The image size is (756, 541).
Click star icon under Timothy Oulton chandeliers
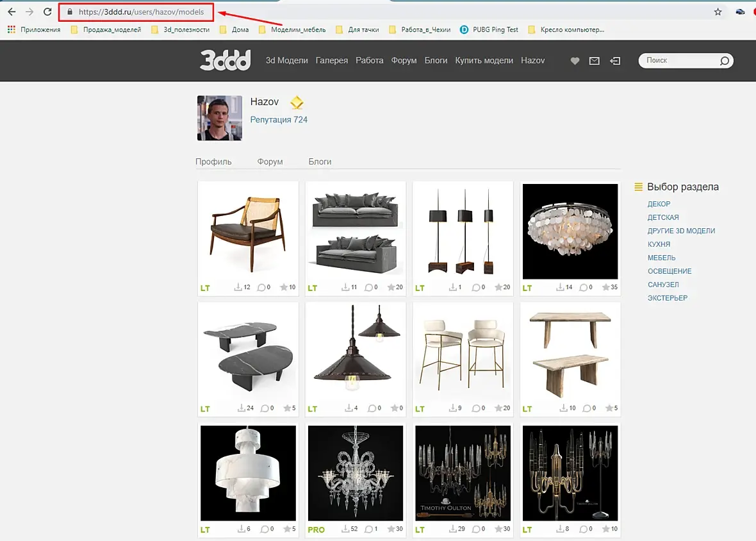click(x=498, y=529)
